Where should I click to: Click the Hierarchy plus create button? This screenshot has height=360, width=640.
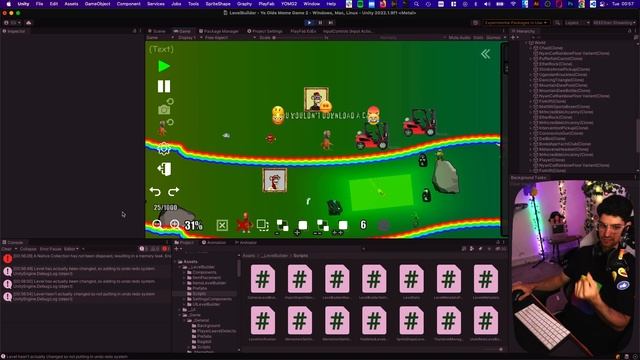tap(514, 38)
